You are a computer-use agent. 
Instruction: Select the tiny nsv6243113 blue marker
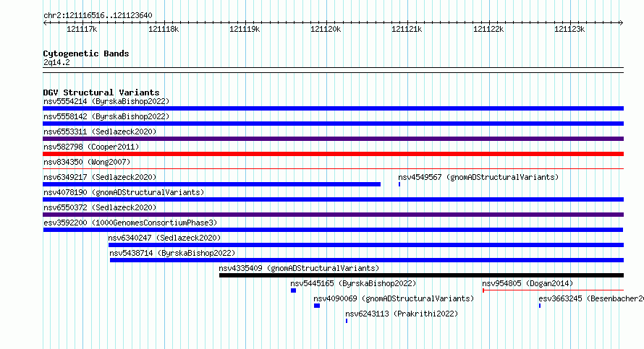pos(347,321)
